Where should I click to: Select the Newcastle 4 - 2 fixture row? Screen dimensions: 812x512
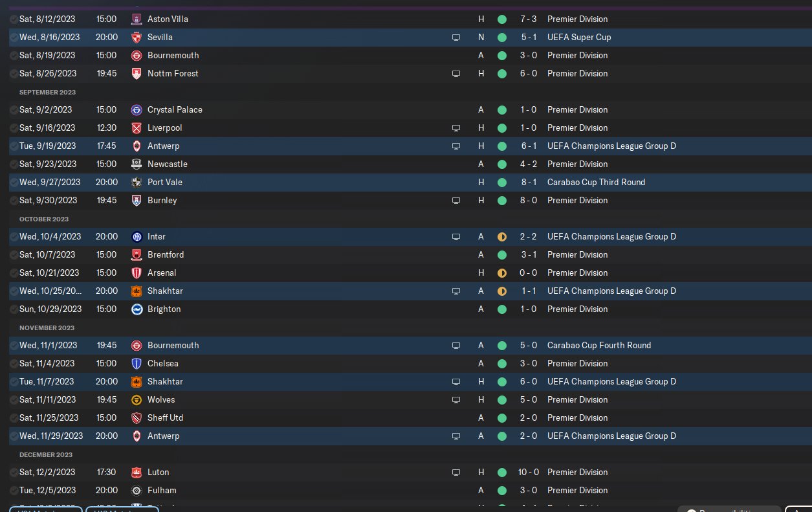click(x=410, y=164)
